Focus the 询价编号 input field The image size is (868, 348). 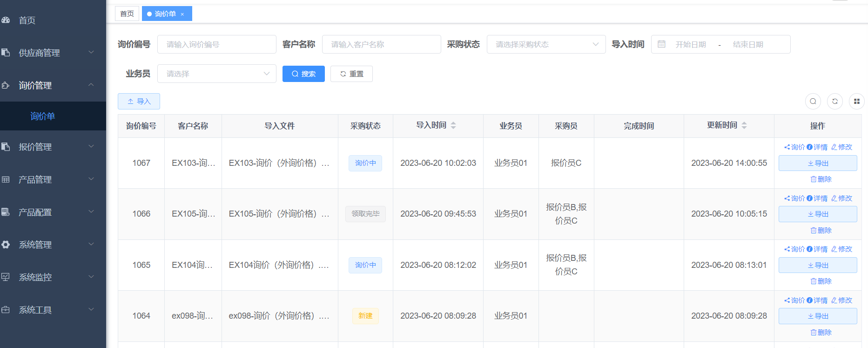pos(217,44)
